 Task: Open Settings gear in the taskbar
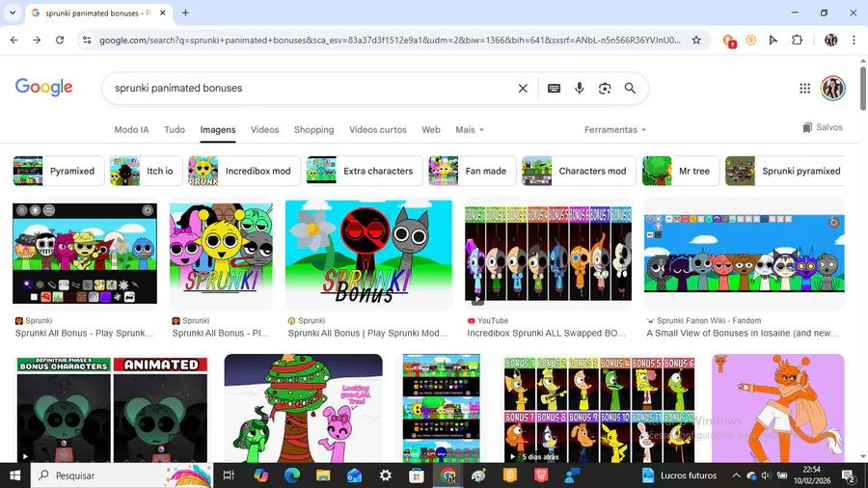[385, 475]
